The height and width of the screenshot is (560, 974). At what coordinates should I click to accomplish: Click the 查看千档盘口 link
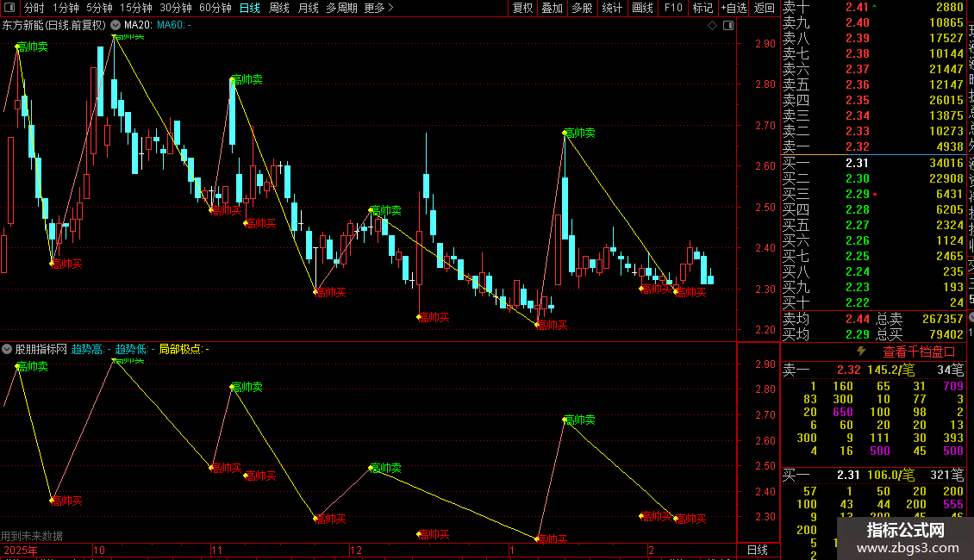click(x=920, y=352)
